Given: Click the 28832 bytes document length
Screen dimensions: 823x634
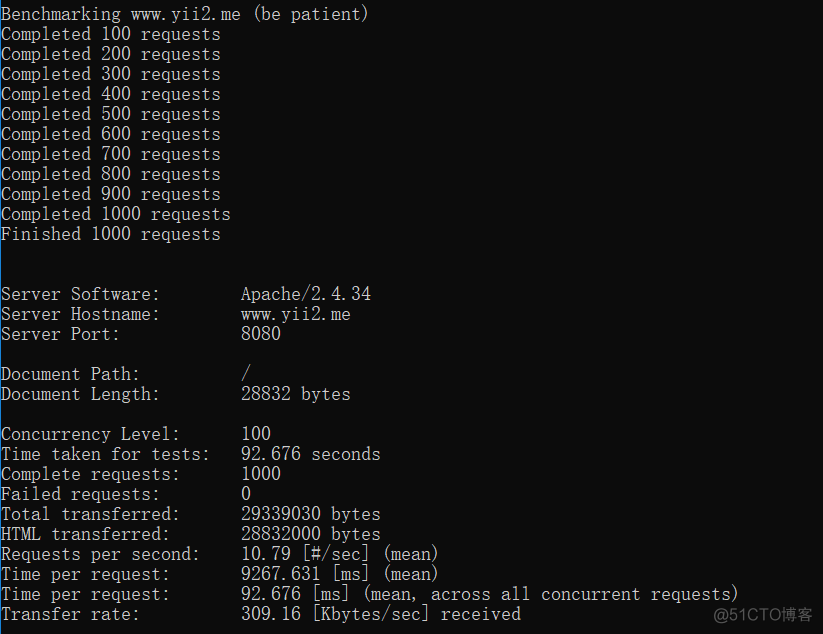Looking at the screenshot, I should tap(296, 394).
